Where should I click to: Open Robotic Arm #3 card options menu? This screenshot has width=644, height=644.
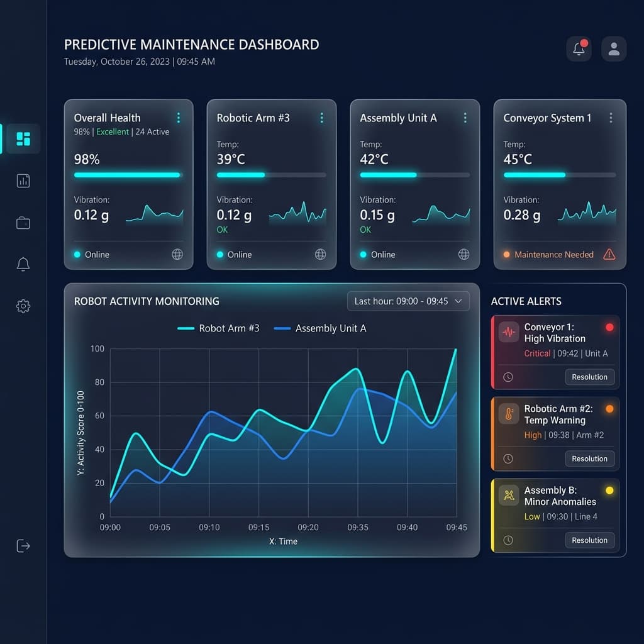(321, 118)
